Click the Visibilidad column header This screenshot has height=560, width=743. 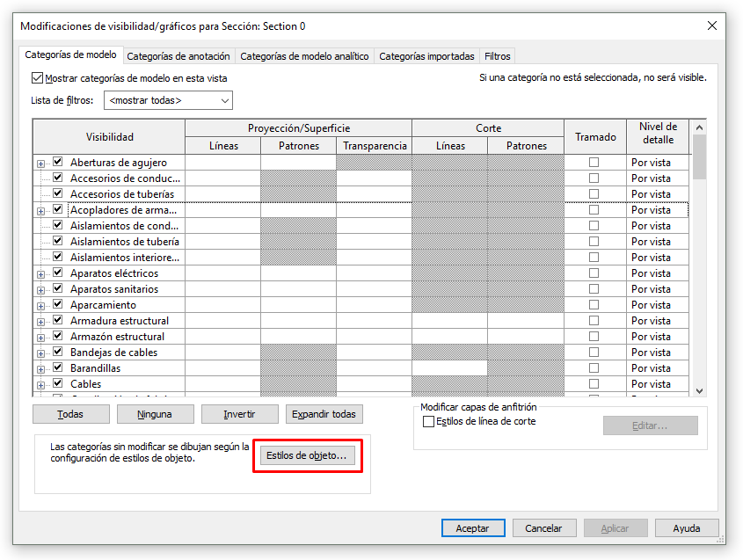pyautogui.click(x=109, y=137)
